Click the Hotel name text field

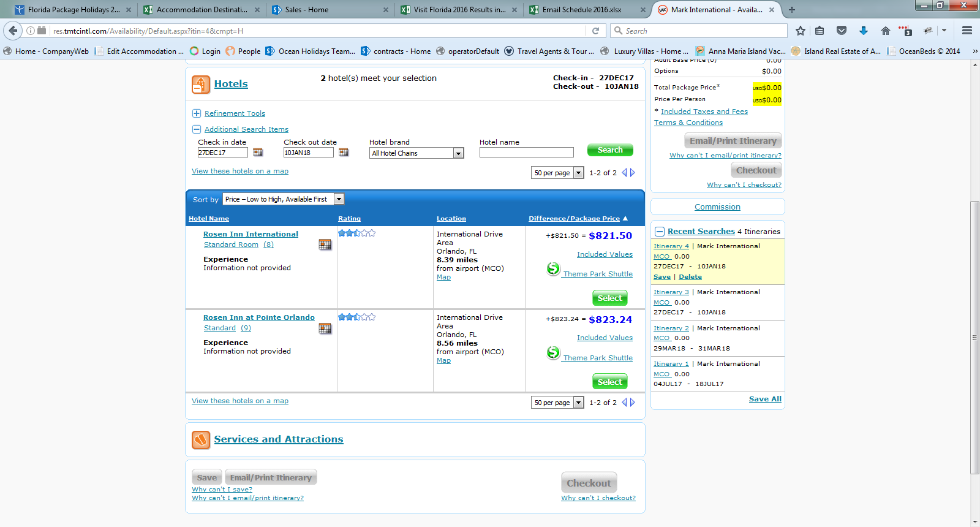pyautogui.click(x=527, y=153)
